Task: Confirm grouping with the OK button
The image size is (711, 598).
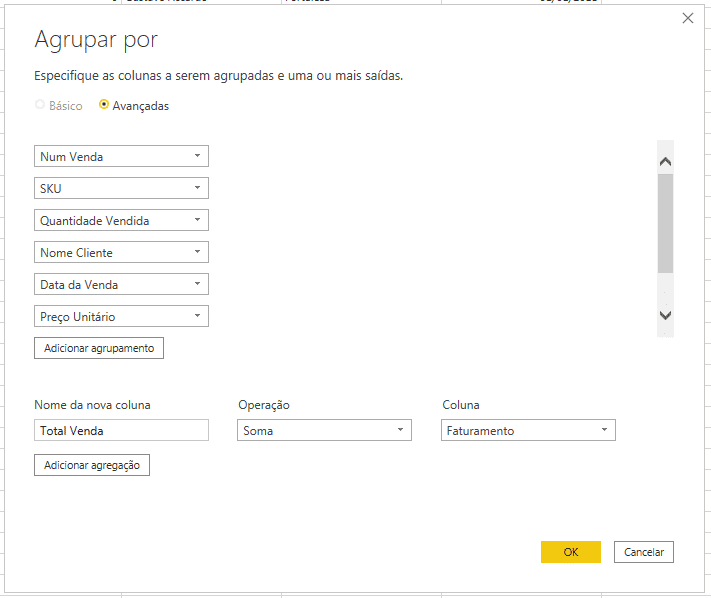Action: pyautogui.click(x=570, y=552)
